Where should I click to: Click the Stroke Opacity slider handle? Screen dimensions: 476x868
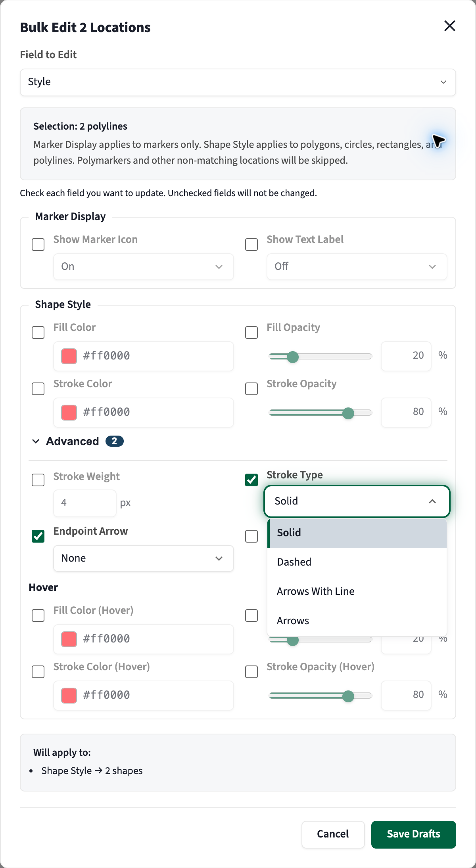[348, 413]
